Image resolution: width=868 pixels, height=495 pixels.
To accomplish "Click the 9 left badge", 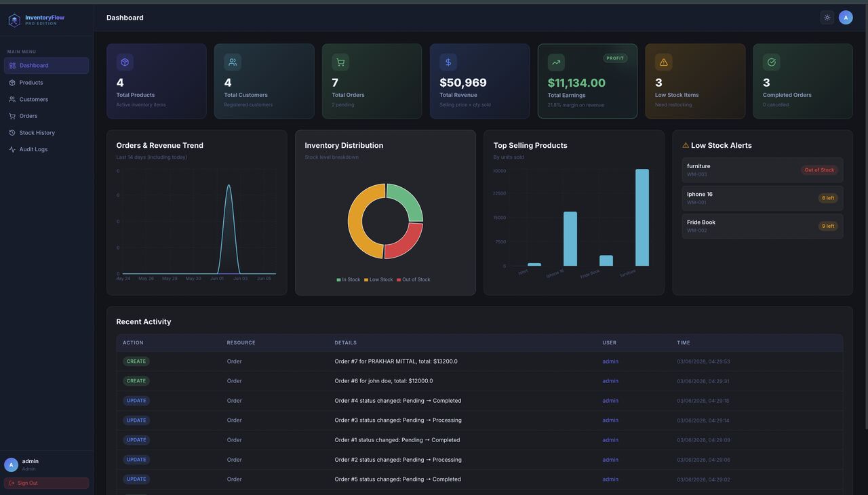I will 828,226.
